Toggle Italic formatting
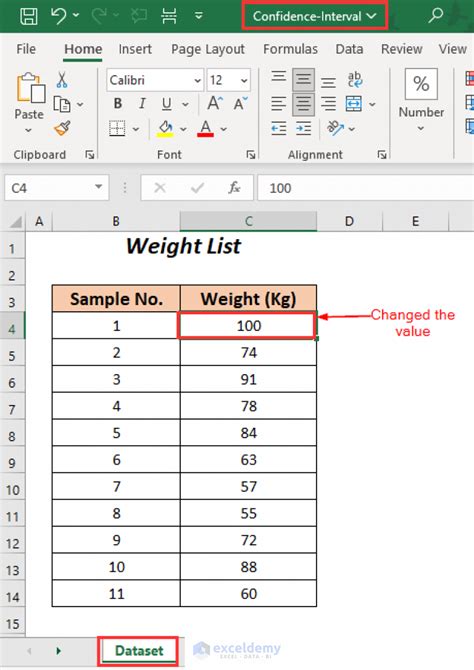This screenshot has height=670, width=474. tap(142, 103)
